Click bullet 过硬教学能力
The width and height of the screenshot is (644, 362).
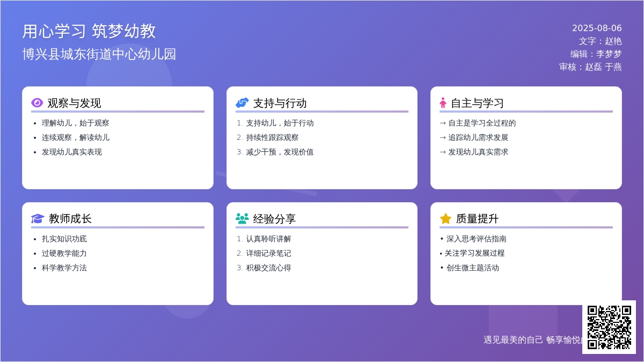pyautogui.click(x=64, y=253)
